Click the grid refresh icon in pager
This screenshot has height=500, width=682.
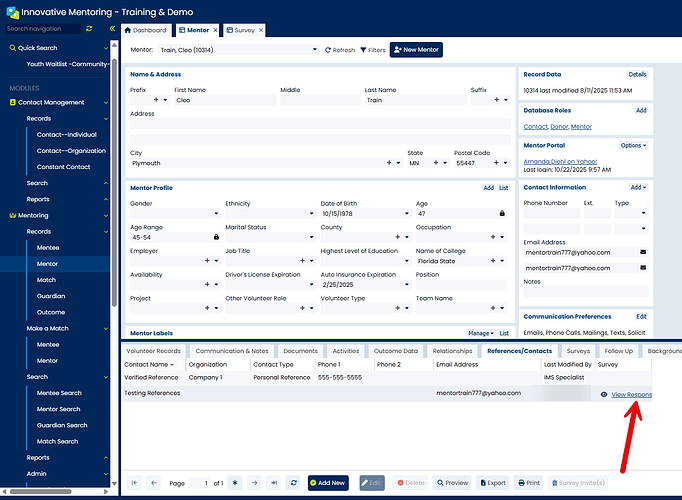pyautogui.click(x=292, y=483)
